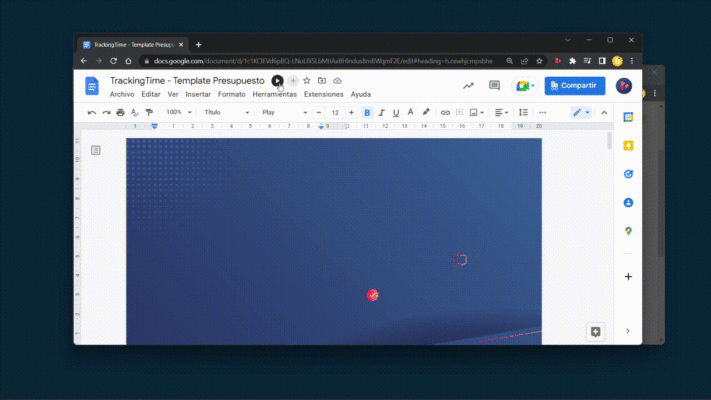Open text alignment dropdown
The width and height of the screenshot is (711, 400).
coord(501,112)
